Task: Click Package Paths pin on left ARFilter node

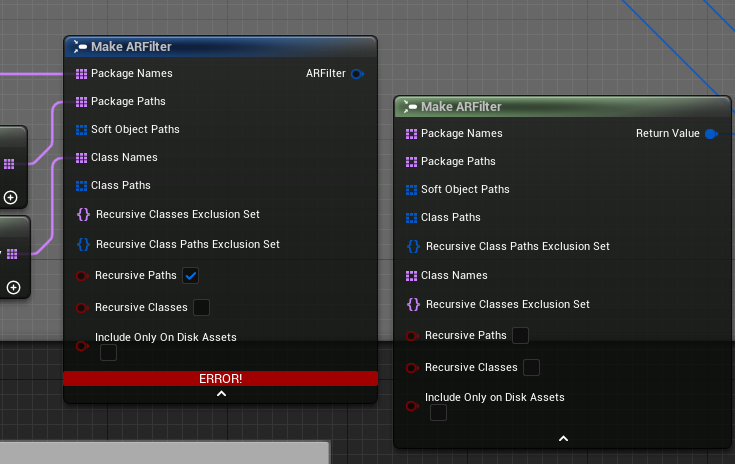Action: pos(81,102)
